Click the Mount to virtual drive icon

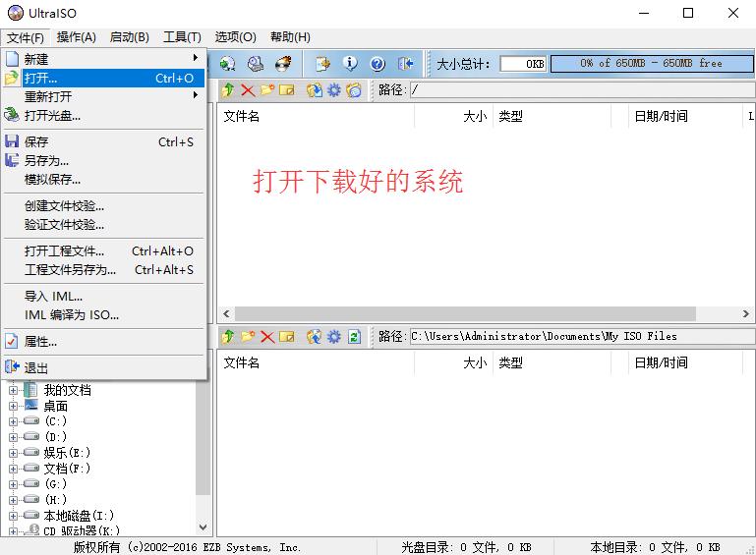pos(256,64)
